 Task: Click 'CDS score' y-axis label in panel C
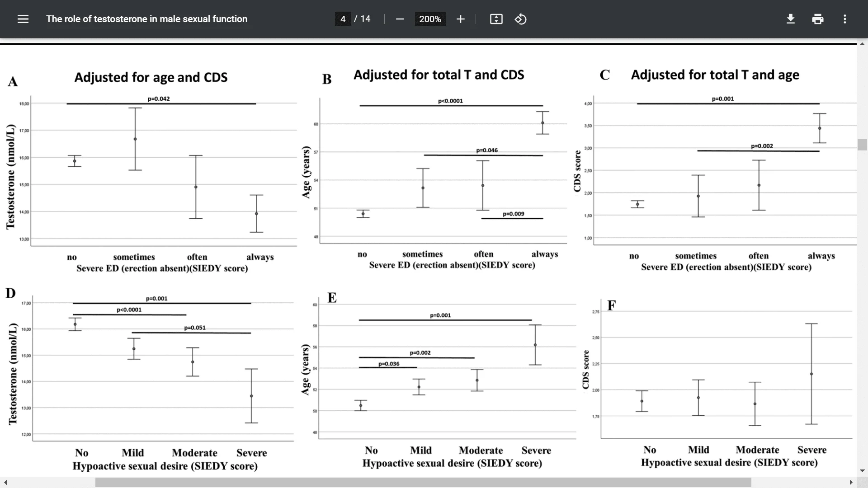577,171
